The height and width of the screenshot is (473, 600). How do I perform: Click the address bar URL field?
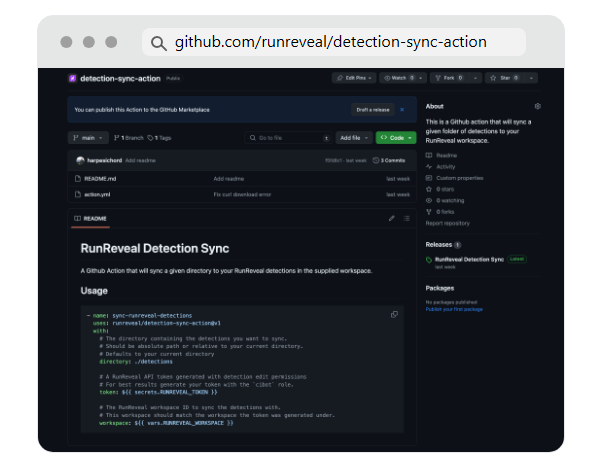click(x=334, y=42)
